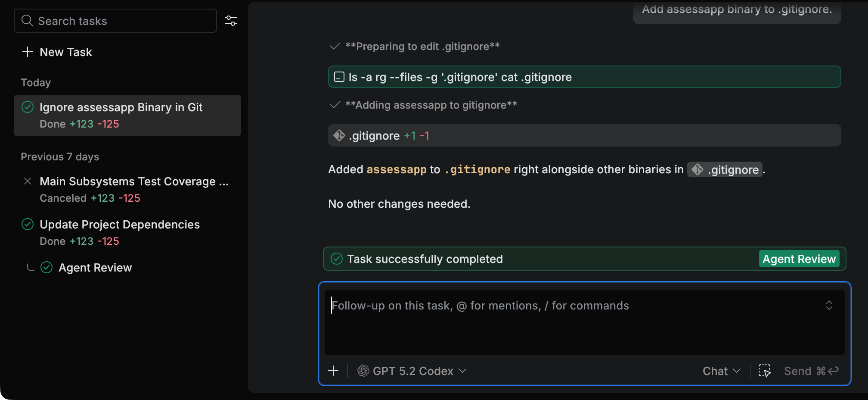Click the Search tasks input field
Screen dimensions: 868x400
115,20
